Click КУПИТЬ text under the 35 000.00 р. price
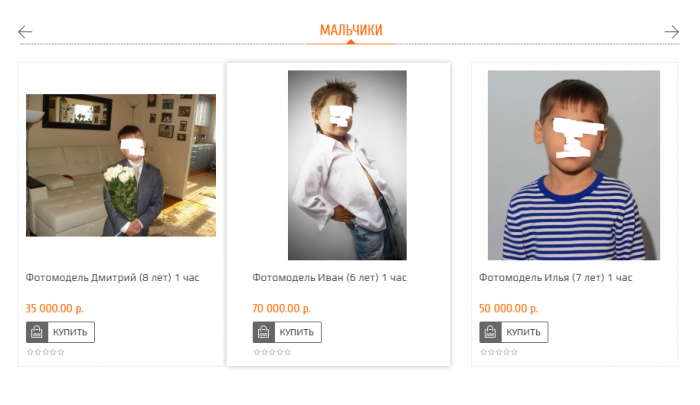The height and width of the screenshot is (405, 700). pyautogui.click(x=70, y=332)
